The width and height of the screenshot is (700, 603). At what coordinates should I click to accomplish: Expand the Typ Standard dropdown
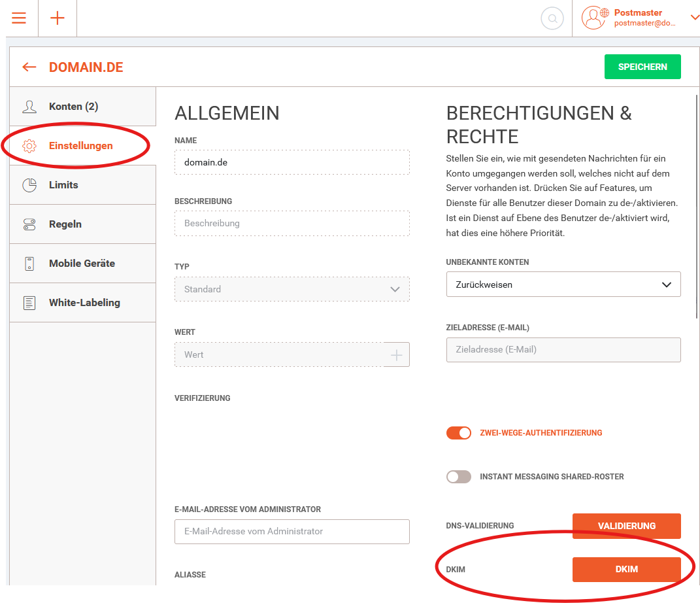click(292, 289)
